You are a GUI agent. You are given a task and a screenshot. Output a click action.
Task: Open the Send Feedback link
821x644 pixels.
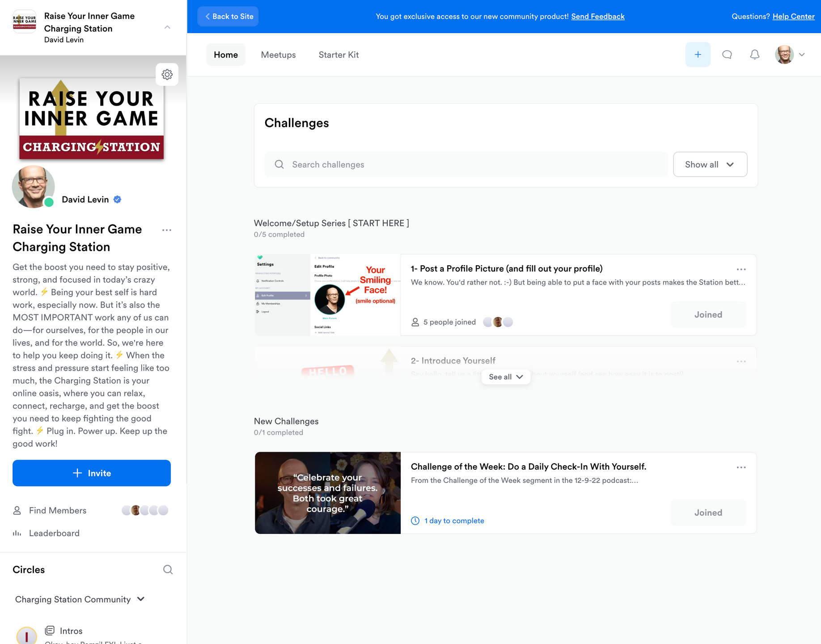pos(598,16)
